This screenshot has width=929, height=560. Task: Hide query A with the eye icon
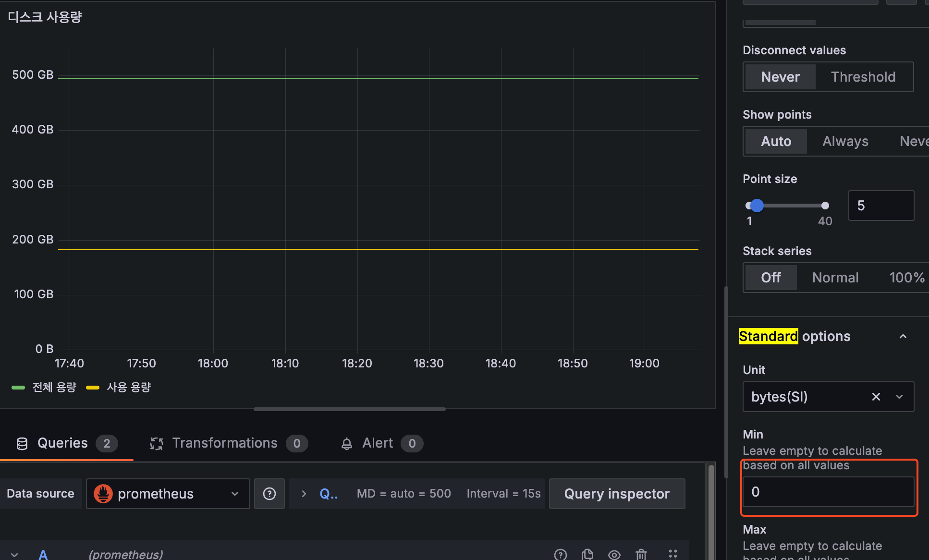click(x=614, y=554)
